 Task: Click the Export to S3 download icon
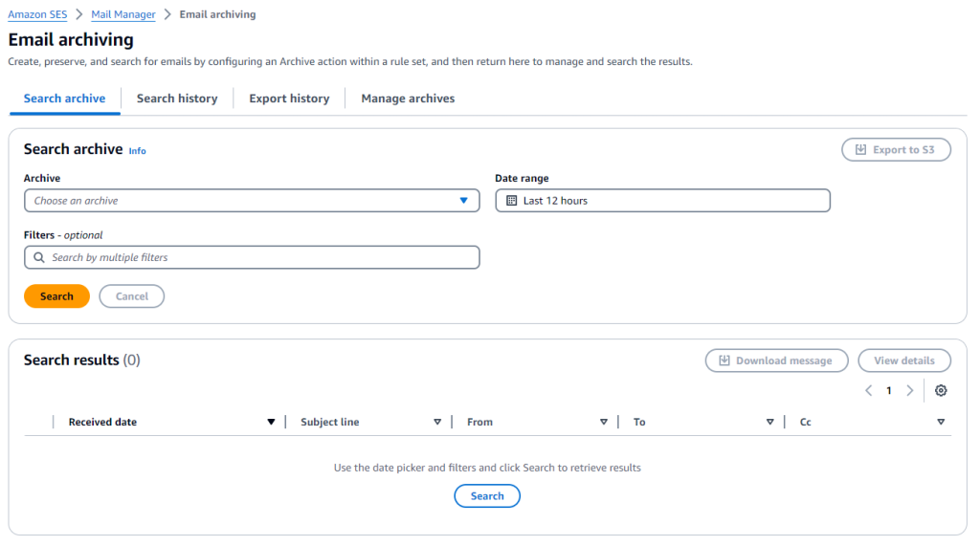[x=860, y=149]
